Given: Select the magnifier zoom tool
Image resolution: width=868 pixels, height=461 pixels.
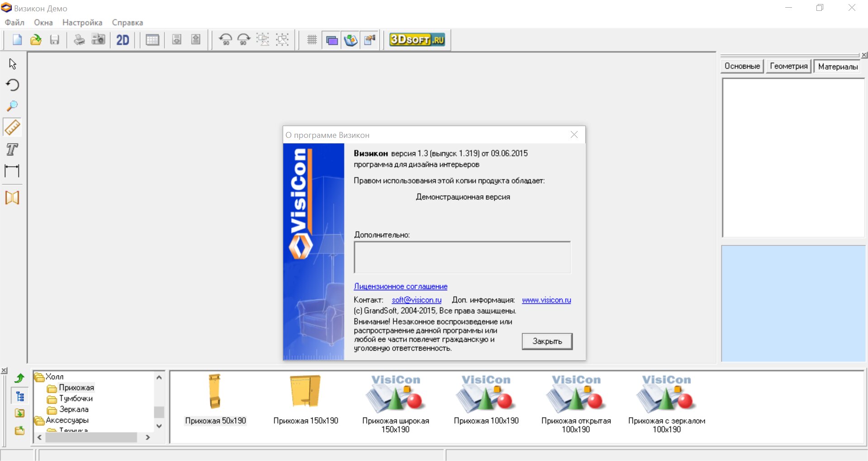Looking at the screenshot, I should coord(12,106).
